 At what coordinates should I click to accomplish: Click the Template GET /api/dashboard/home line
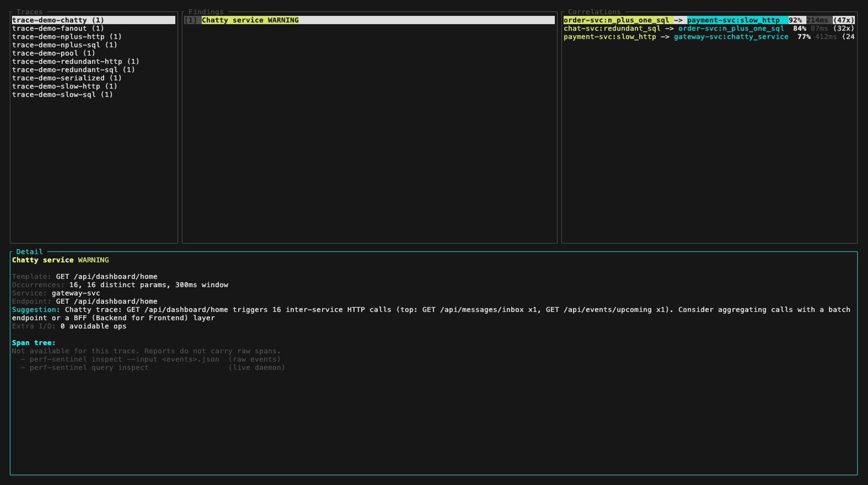pyautogui.click(x=85, y=277)
